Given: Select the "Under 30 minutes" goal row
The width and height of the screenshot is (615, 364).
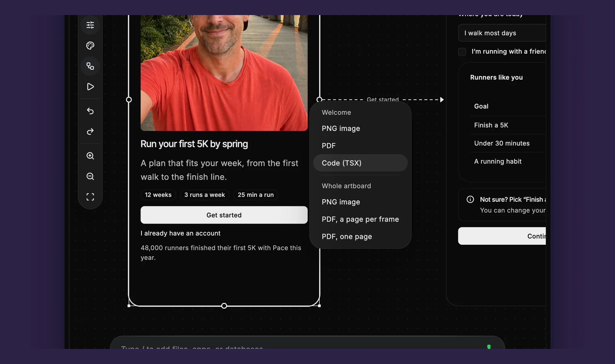Looking at the screenshot, I should pos(508,143).
